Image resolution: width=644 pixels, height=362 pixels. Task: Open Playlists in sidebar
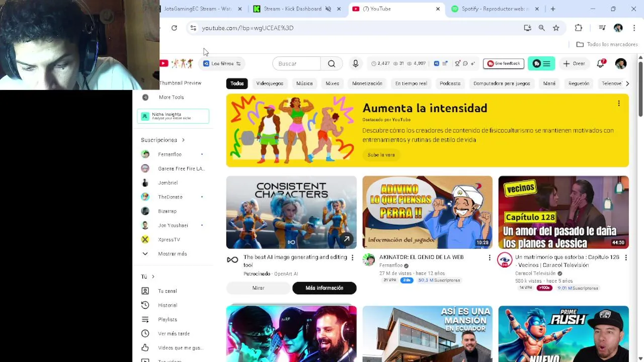173,319
